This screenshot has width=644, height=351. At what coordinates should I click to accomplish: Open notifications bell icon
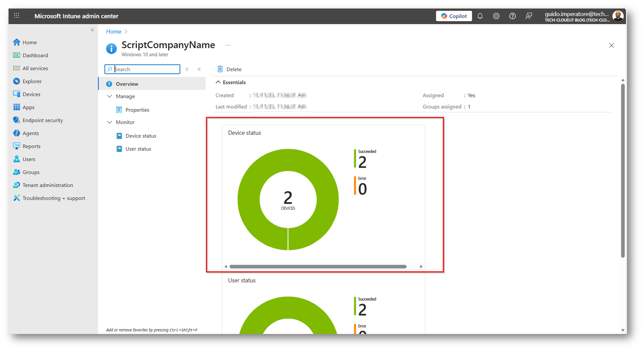pos(480,16)
